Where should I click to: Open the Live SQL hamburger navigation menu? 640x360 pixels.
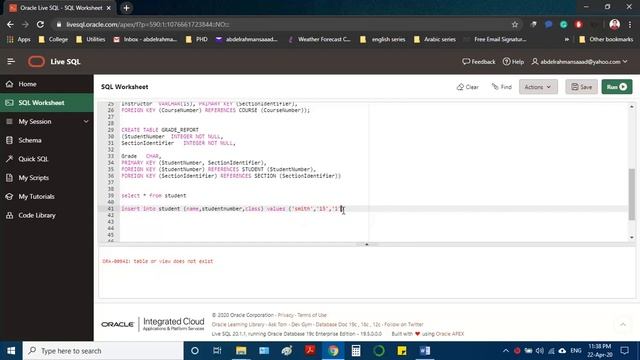tap(11, 62)
